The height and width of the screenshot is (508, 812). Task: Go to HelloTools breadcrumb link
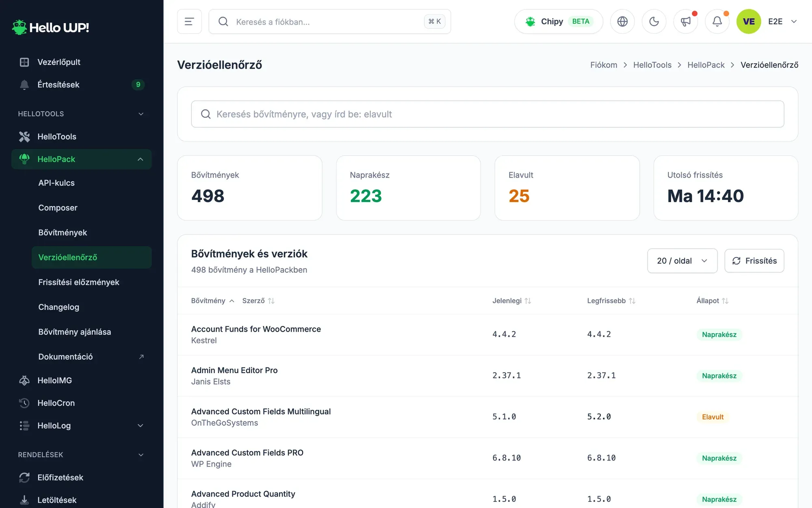(x=652, y=65)
